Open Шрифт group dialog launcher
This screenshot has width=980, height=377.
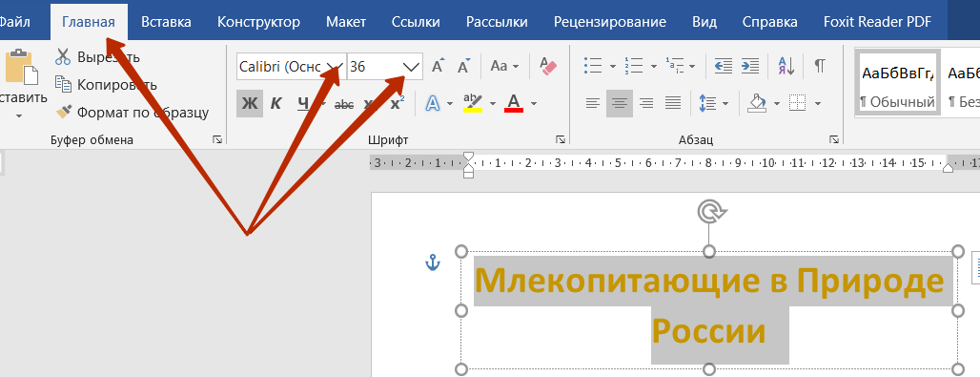[560, 139]
